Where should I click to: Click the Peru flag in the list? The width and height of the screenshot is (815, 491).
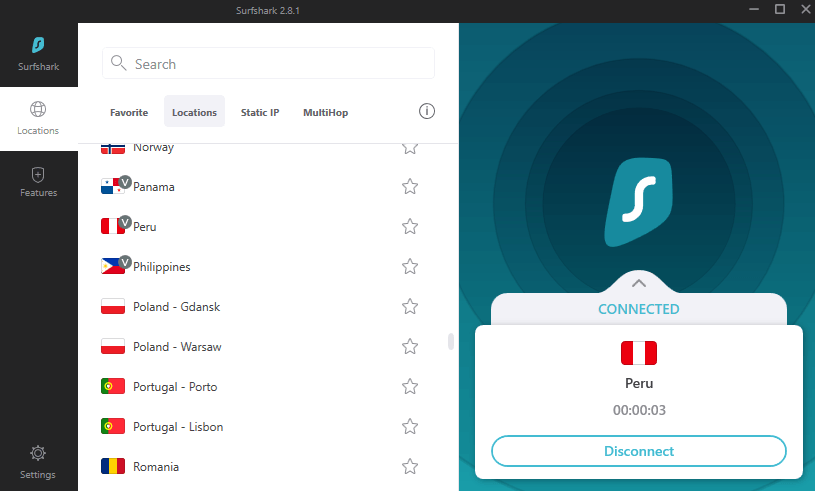(x=112, y=227)
